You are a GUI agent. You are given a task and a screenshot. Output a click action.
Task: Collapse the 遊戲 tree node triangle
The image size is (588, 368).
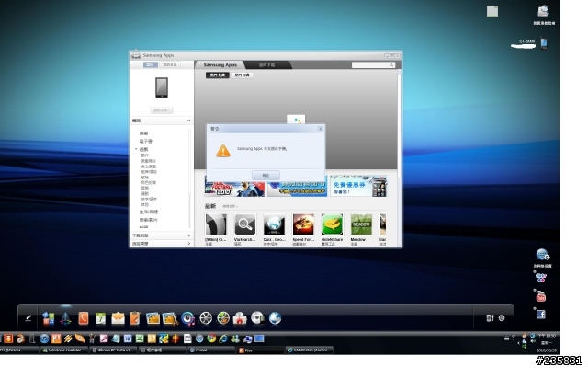point(136,149)
